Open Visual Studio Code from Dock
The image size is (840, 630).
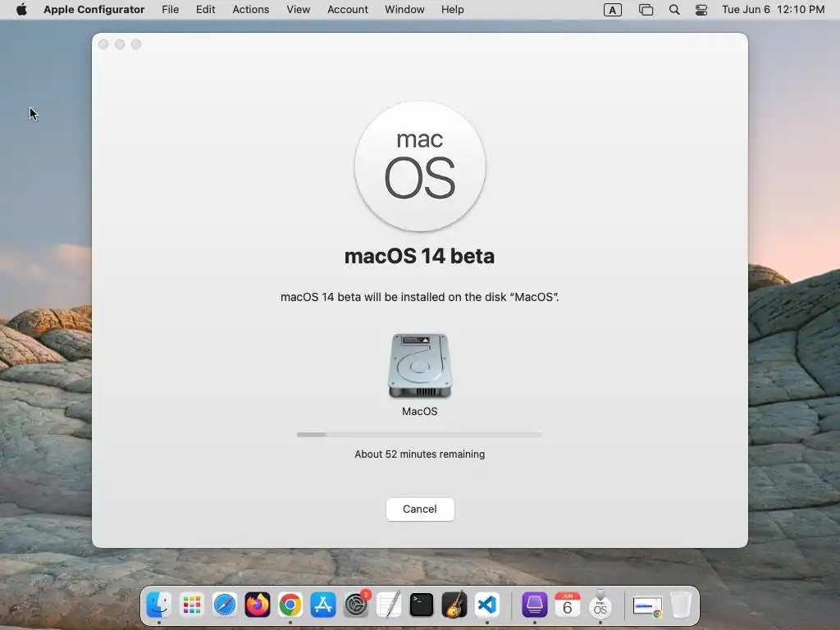tap(487, 605)
